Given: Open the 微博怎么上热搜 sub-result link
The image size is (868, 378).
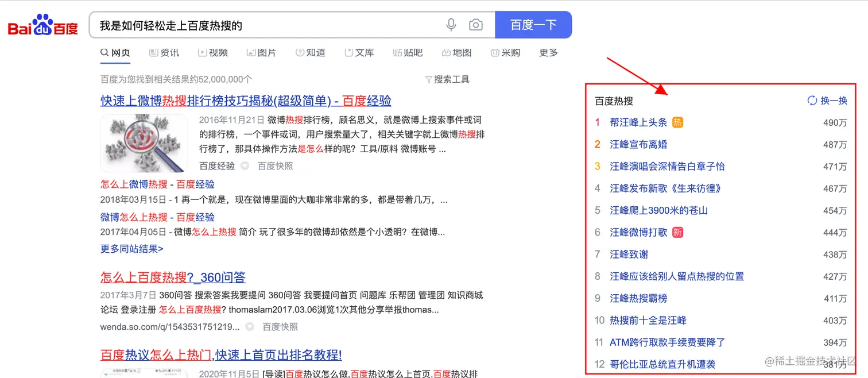Looking at the screenshot, I should click(x=157, y=217).
